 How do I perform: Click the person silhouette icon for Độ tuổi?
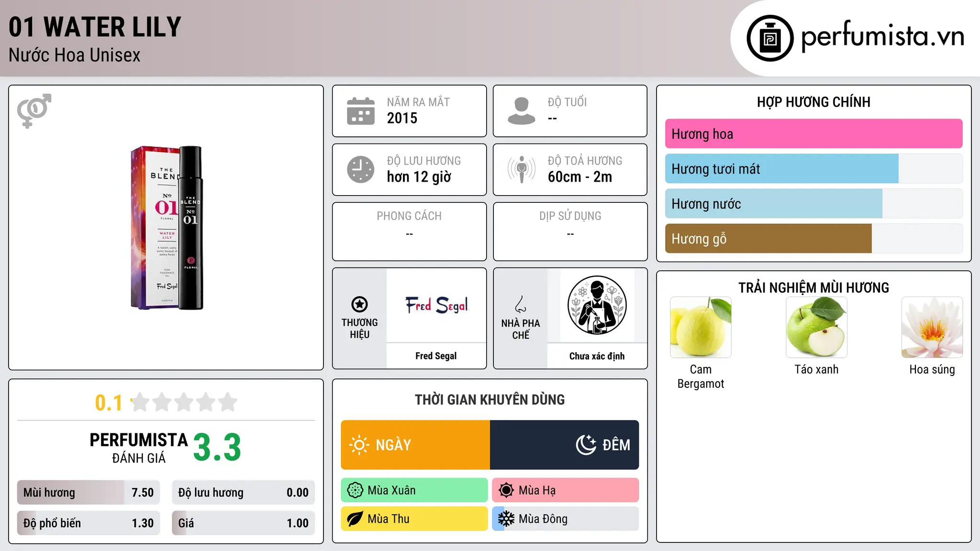(x=521, y=111)
